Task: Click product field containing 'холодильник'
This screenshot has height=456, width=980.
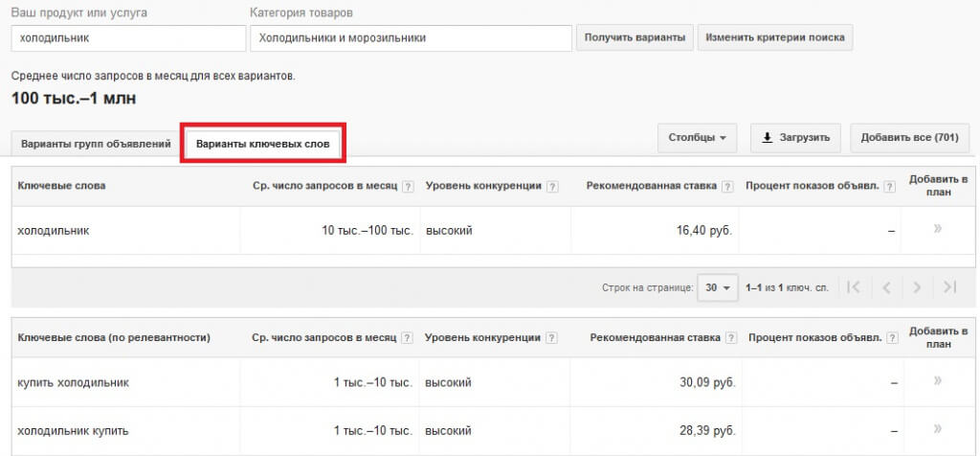Action: coord(128,38)
